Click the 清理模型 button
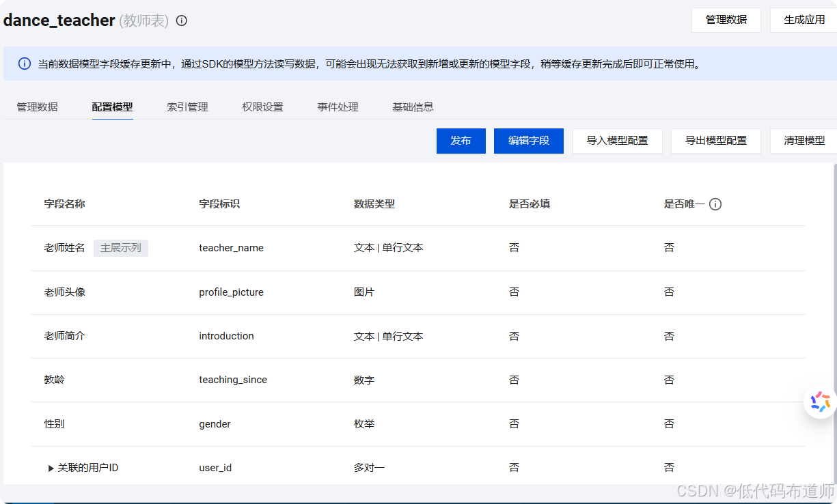Screen dimensions: 837x504 click(x=804, y=141)
